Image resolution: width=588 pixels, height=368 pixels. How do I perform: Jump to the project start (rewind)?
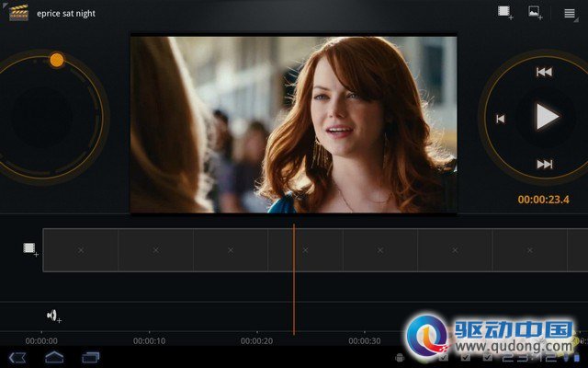click(544, 72)
